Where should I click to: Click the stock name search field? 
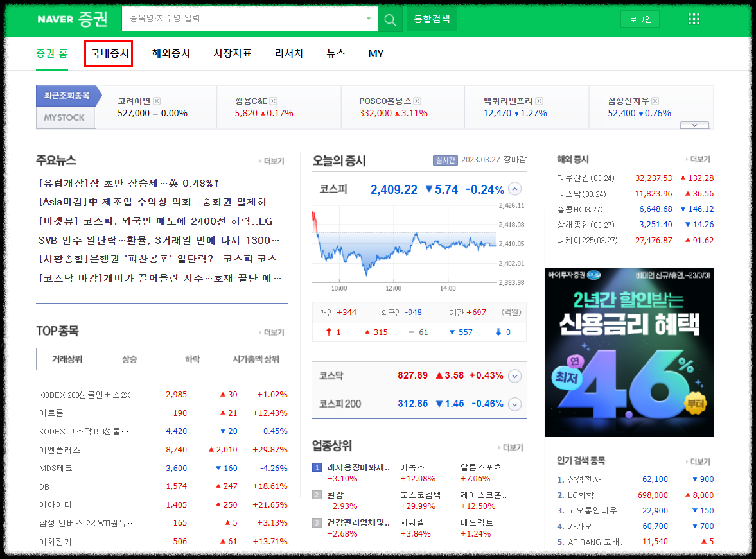[x=243, y=19]
